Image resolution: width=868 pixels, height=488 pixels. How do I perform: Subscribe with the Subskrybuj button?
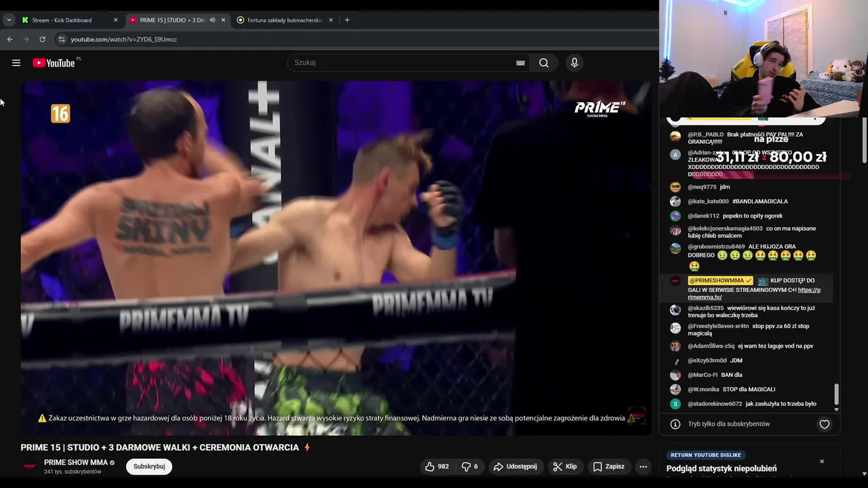tap(149, 466)
